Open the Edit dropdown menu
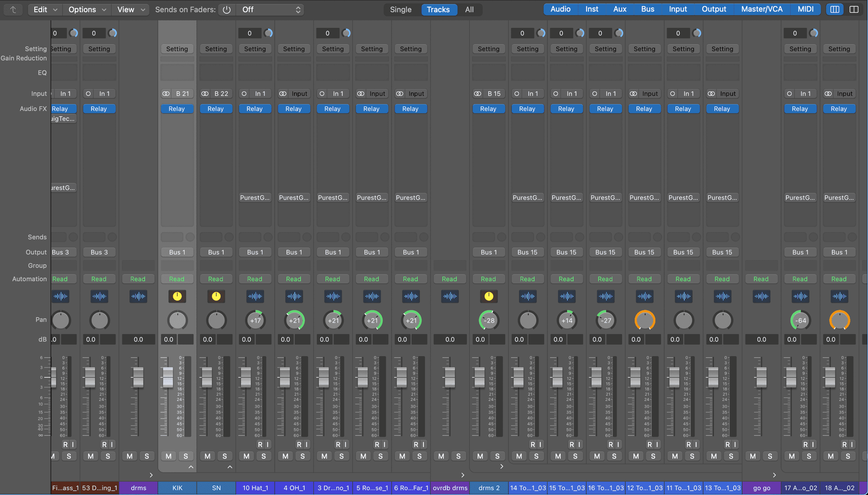 pos(45,10)
